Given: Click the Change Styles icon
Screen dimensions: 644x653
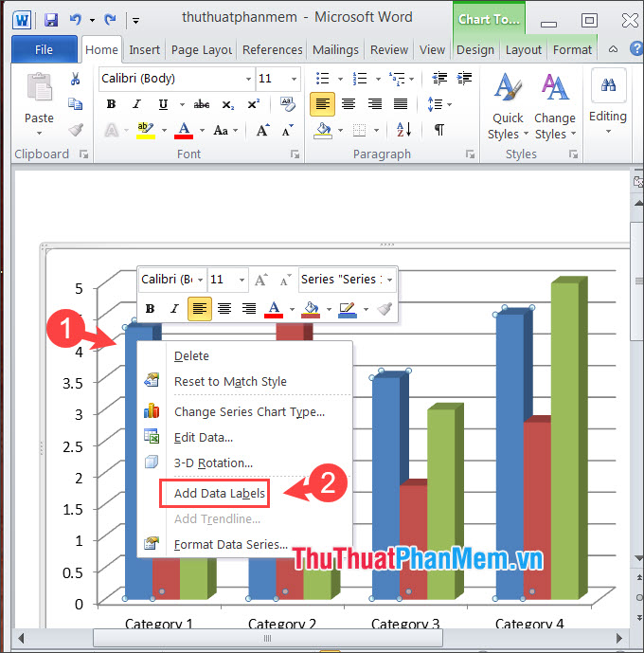Looking at the screenshot, I should point(554,106).
